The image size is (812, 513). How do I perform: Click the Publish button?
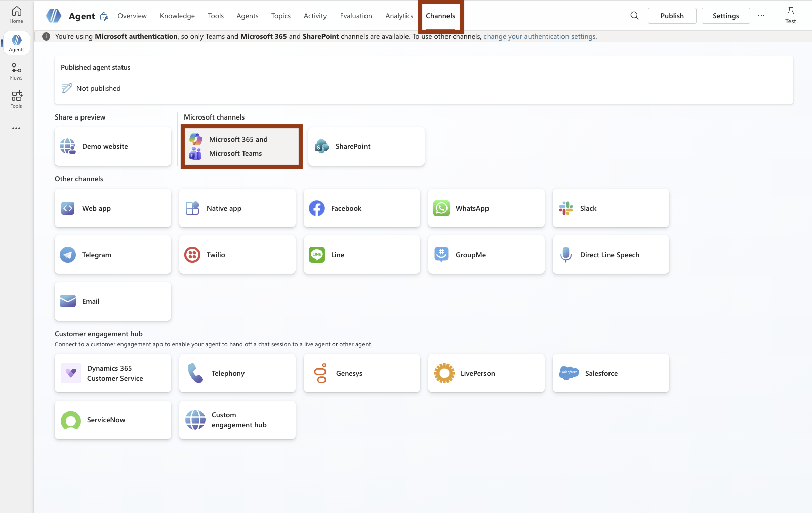[x=672, y=16]
